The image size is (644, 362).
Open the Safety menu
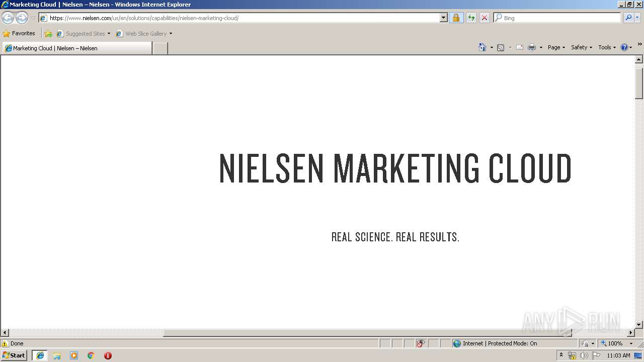click(x=581, y=47)
